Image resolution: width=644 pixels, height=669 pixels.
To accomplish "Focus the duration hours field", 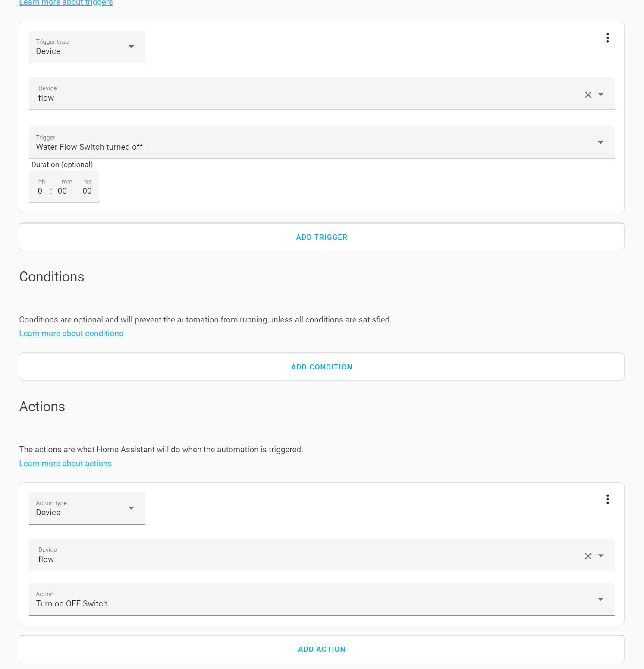I will [40, 191].
